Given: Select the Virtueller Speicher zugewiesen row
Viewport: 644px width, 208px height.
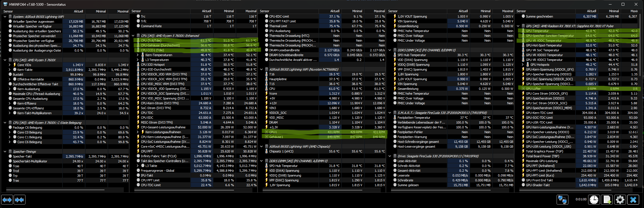Looking at the screenshot, I should click(x=65, y=22).
